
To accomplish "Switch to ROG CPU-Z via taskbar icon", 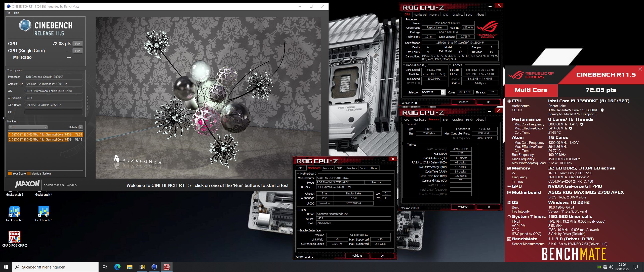I will click(167, 267).
